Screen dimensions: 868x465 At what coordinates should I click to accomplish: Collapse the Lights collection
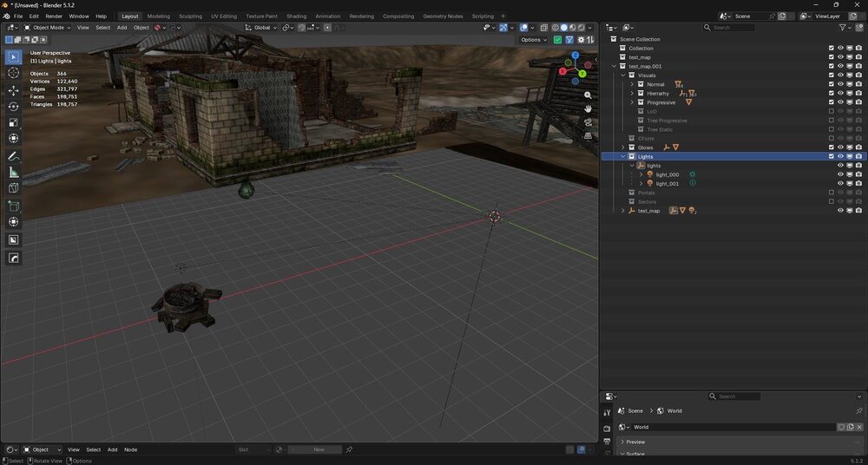[x=622, y=157]
